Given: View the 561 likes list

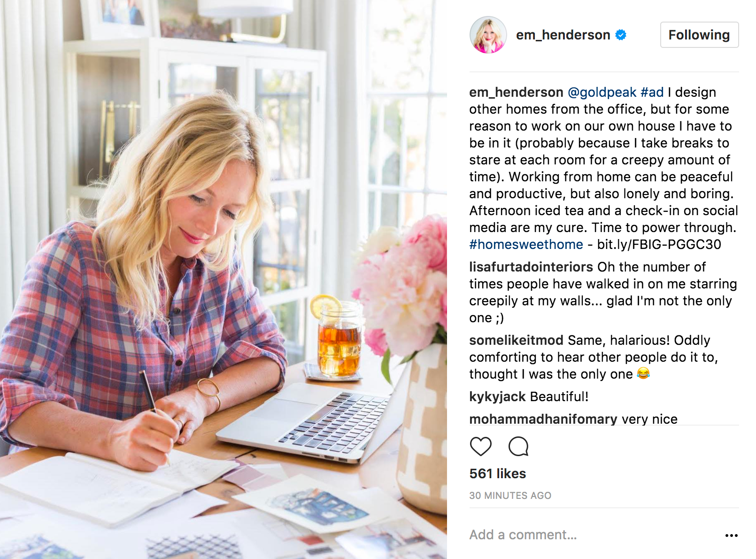Looking at the screenshot, I should coord(497,474).
